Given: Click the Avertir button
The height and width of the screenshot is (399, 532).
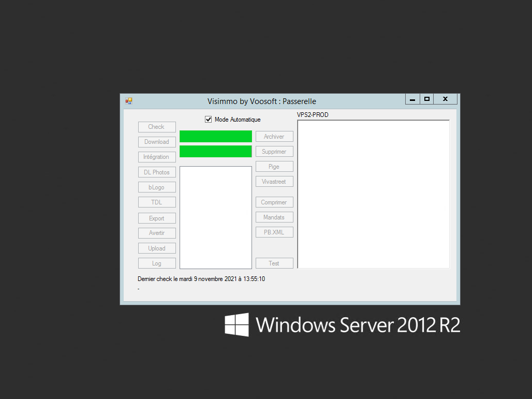Looking at the screenshot, I should coord(157,233).
